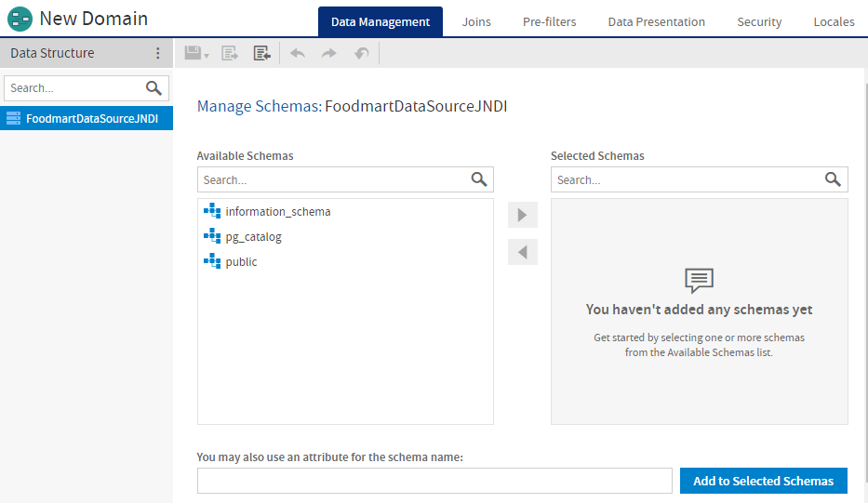868x503 pixels.
Task: Click the empty-state message bubble icon
Action: [x=700, y=281]
